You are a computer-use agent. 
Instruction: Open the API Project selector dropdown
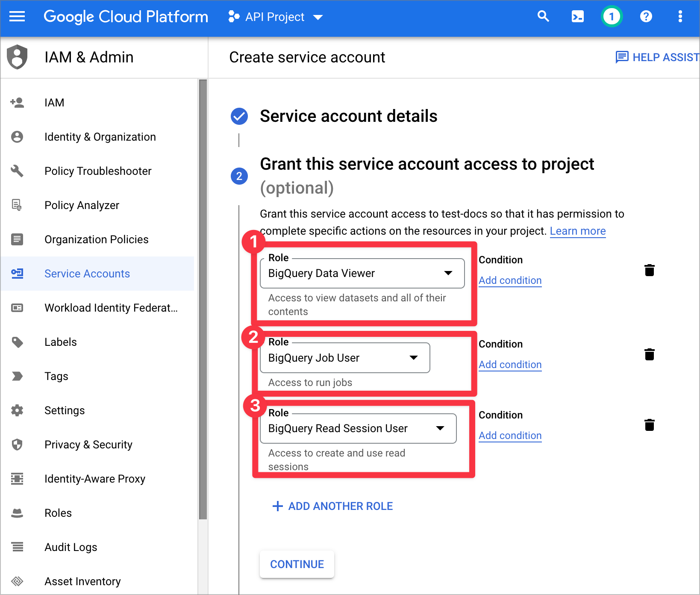(x=275, y=17)
